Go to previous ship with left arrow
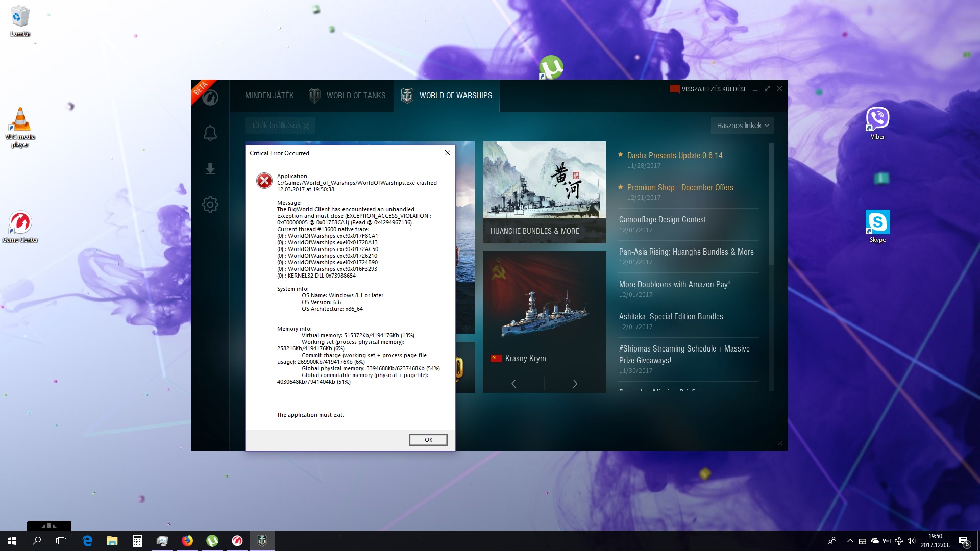 pos(513,384)
